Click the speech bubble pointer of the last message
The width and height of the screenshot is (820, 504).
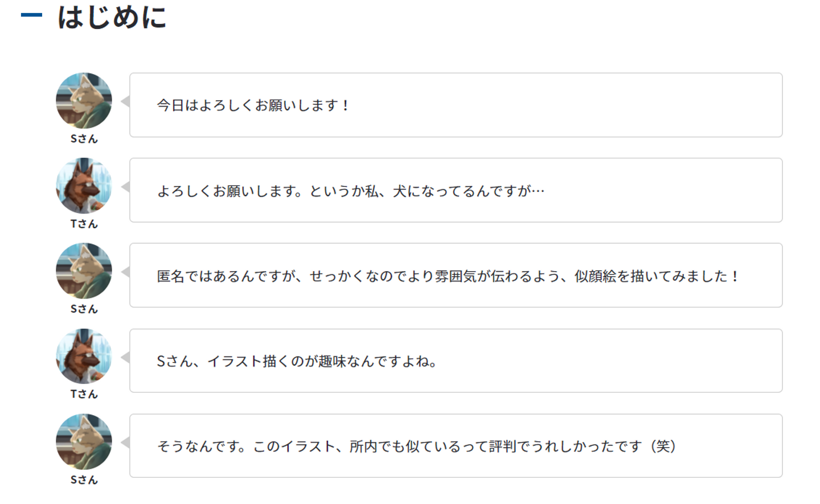(126, 442)
